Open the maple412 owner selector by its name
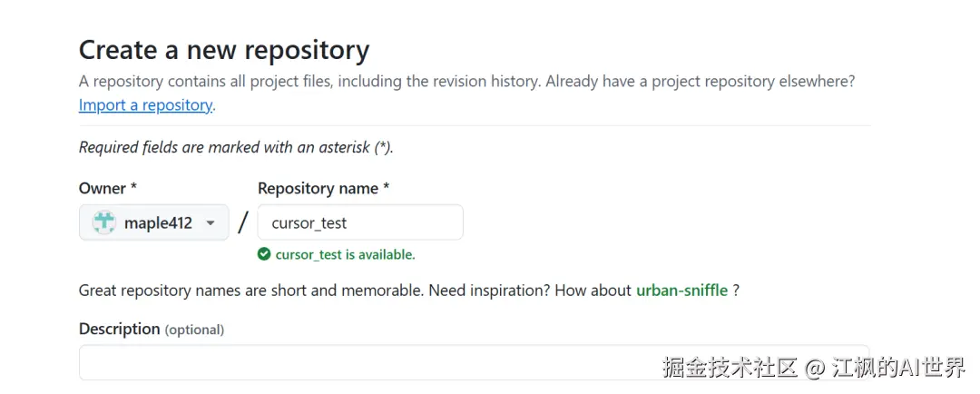Screen dimensions: 980x394 coord(158,222)
